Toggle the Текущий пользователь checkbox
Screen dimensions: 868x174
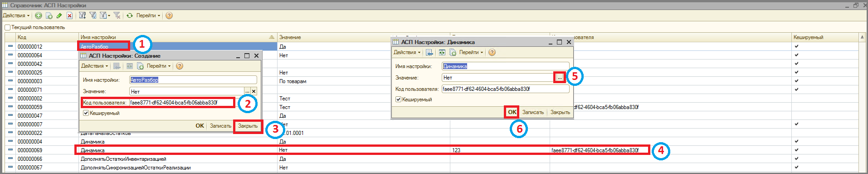point(8,27)
